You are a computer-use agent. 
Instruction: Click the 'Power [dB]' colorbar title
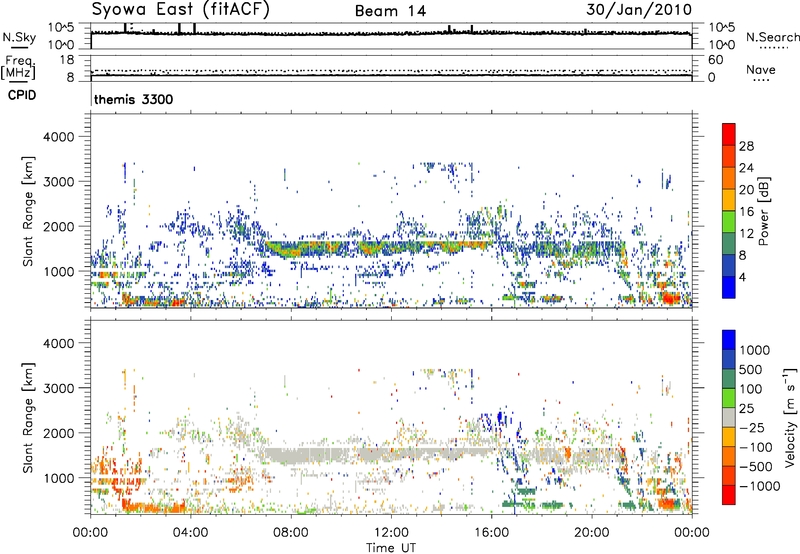[763, 211]
